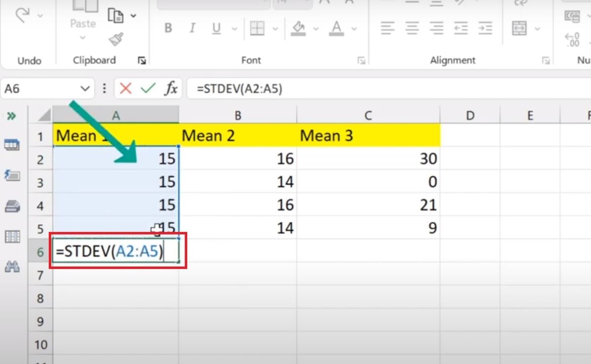
Task: Click the Copy icon in Clipboard group
Action: coord(115,15)
